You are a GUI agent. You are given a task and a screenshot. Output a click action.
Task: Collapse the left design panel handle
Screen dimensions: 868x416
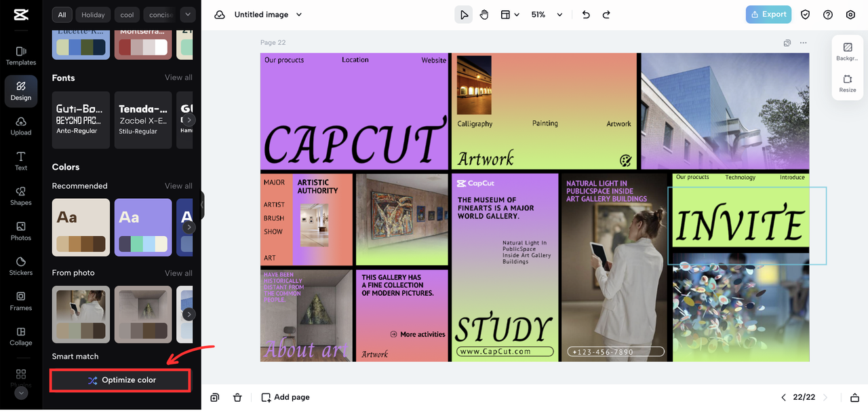202,205
